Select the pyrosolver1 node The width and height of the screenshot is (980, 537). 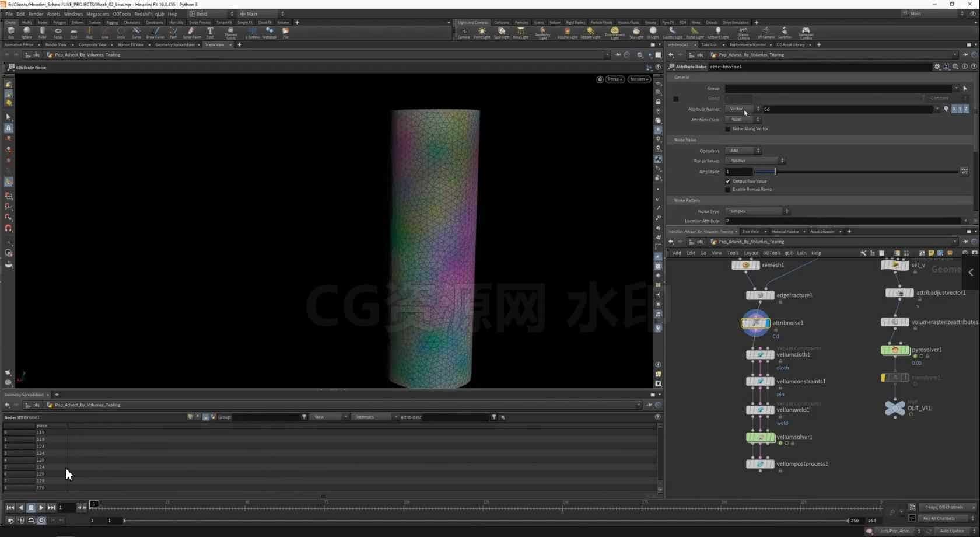[895, 350]
